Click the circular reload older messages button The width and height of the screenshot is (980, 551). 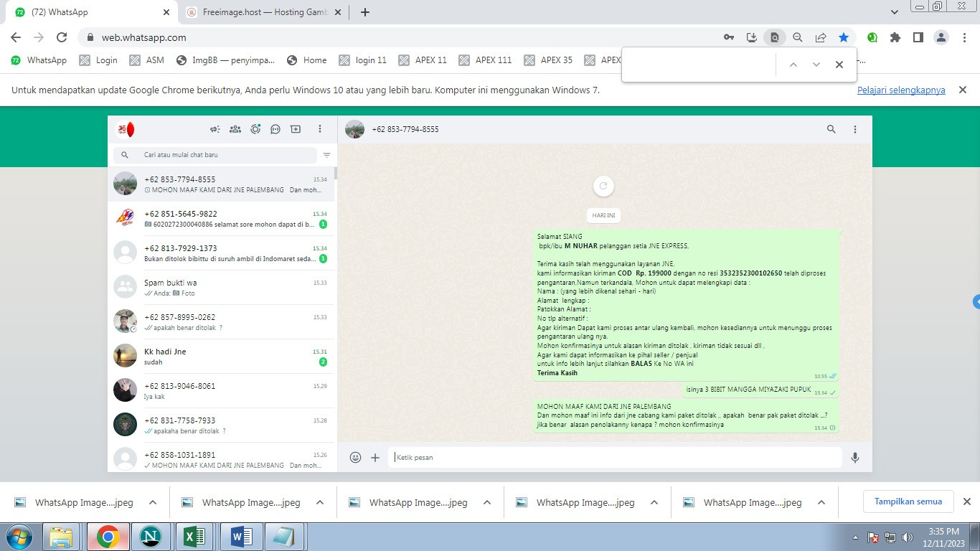coord(603,186)
